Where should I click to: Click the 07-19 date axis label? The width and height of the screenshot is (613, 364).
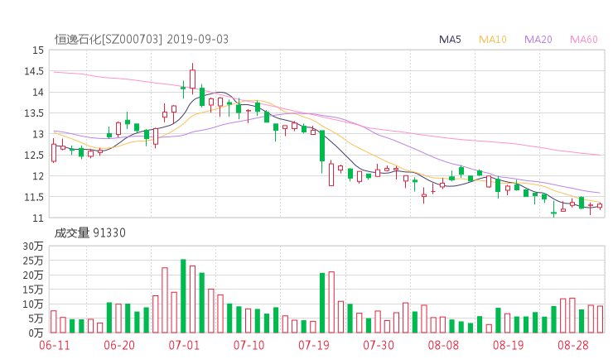point(314,345)
